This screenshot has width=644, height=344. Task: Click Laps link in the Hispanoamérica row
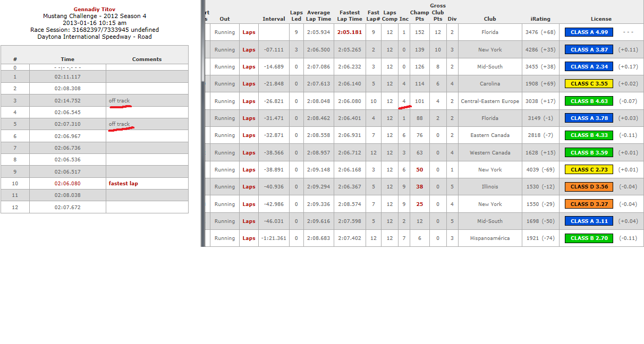pos(249,238)
